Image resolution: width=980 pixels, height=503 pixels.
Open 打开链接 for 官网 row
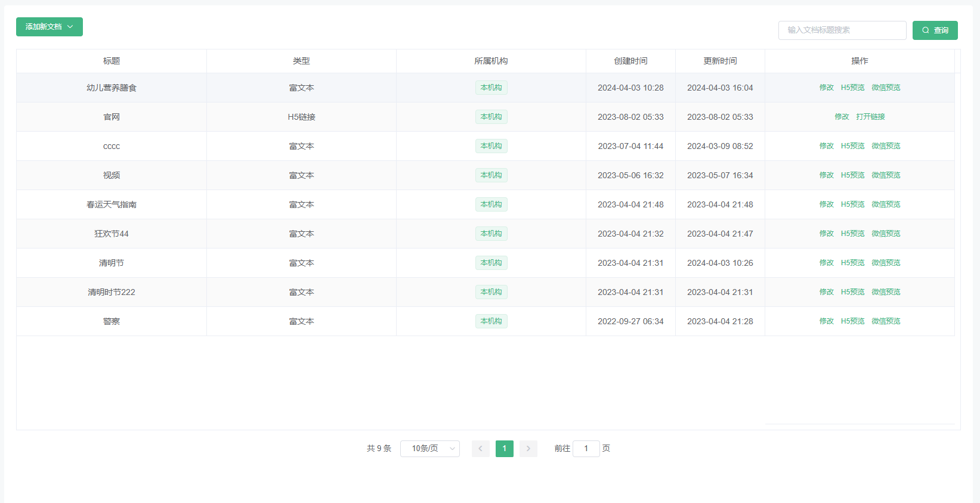(x=870, y=117)
